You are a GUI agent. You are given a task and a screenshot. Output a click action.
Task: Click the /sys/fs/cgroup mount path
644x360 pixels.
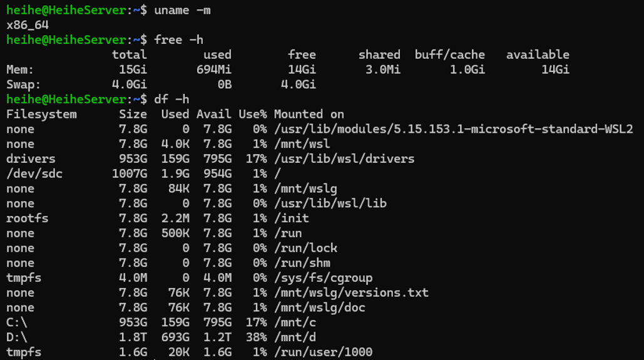323,278
